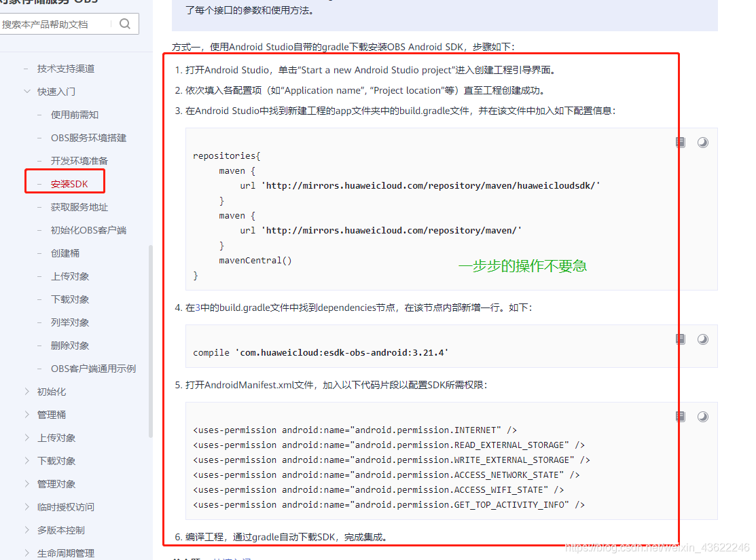Collapse the 快速入门 section
756x560 pixels.
[x=27, y=91]
